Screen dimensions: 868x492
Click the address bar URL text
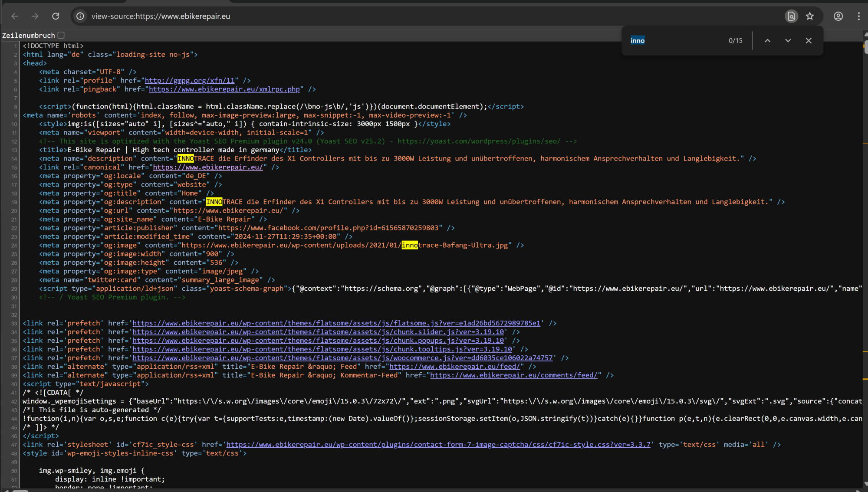pyautogui.click(x=161, y=16)
